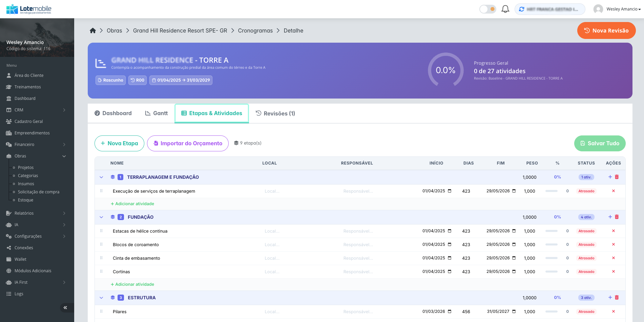Click progress bar of Cinta de embasamento
Screen dimensions: 644x322
(x=552, y=258)
